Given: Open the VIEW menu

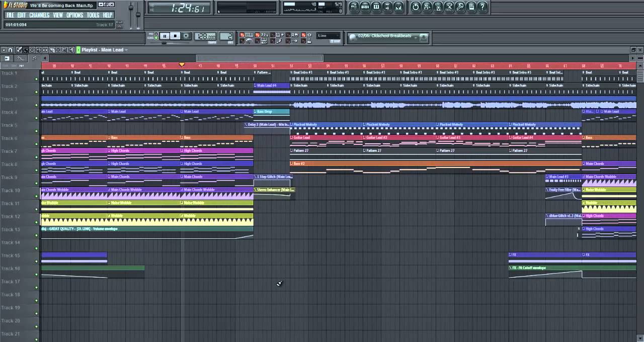Looking at the screenshot, I should (58, 15).
